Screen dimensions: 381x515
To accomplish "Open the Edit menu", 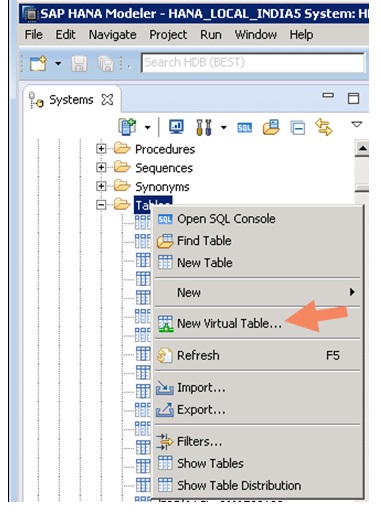I will pos(65,35).
